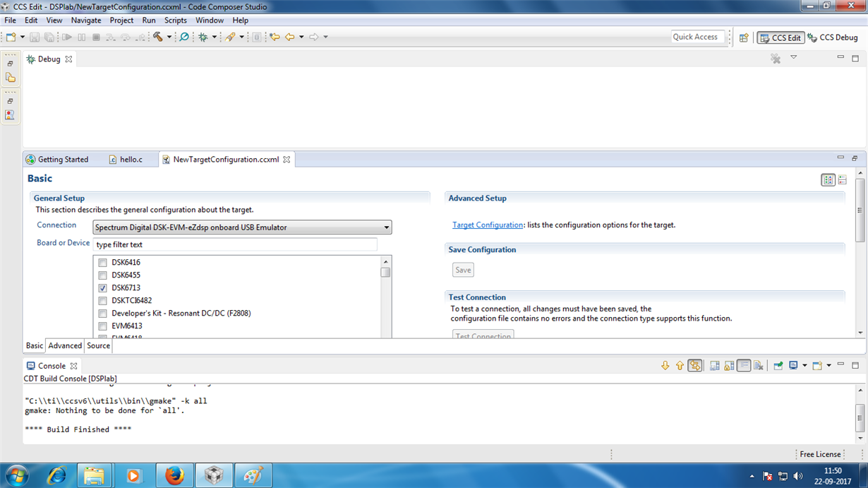
Task: Select the CCS Edit perspective button
Action: coord(780,37)
